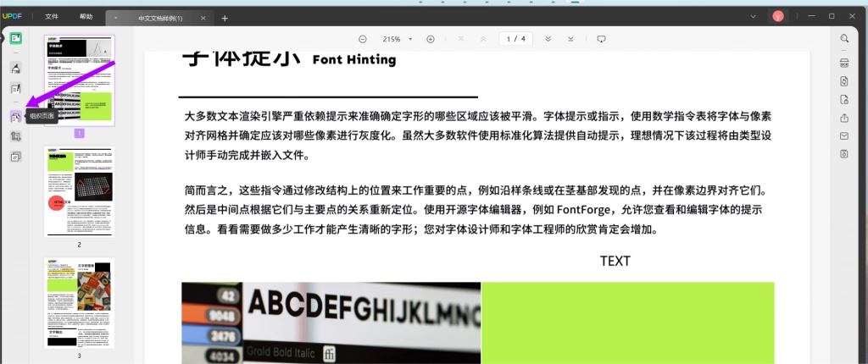Image resolution: width=868 pixels, height=364 pixels.
Task: Click the Share file icon
Action: point(844,118)
